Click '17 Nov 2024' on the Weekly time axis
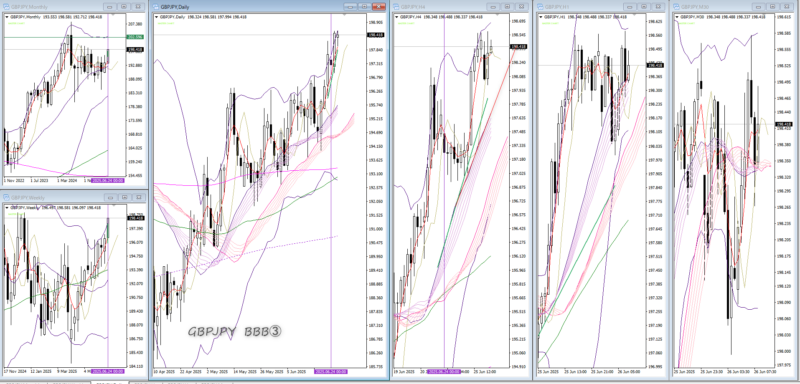 coord(14,371)
